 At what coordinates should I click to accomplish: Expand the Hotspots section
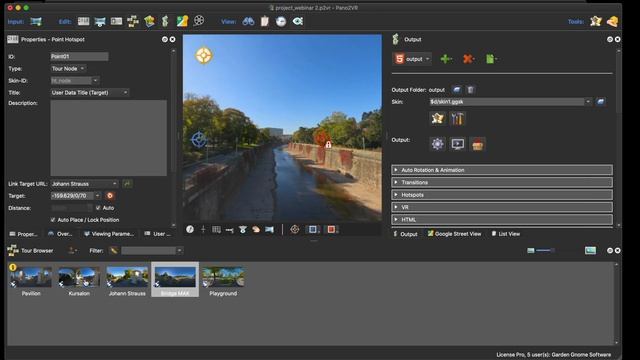[502, 195]
